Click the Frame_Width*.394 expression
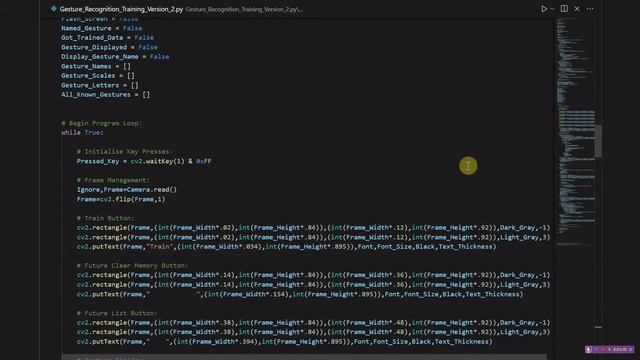Image resolution: width=640 pixels, height=360 pixels. [223, 342]
